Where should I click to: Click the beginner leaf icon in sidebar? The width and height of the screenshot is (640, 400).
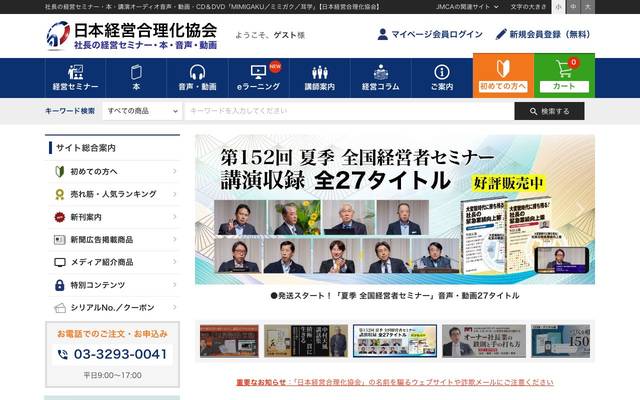60,171
